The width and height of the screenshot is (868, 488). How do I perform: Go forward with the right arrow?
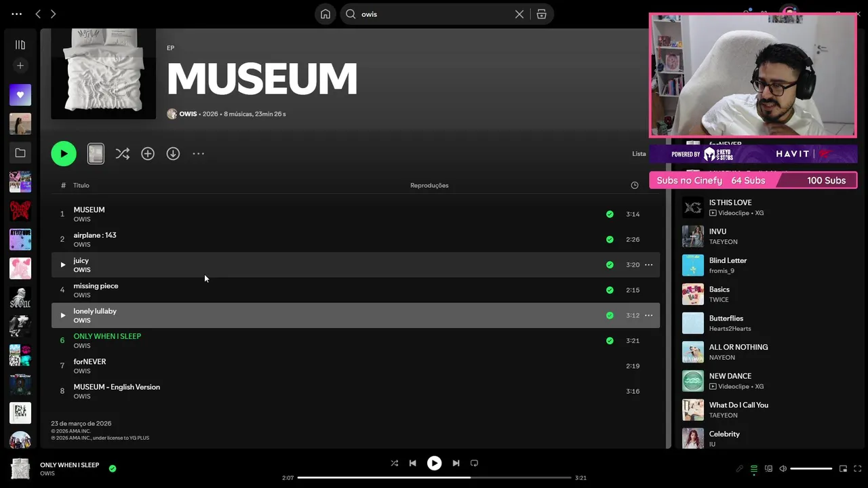point(53,14)
